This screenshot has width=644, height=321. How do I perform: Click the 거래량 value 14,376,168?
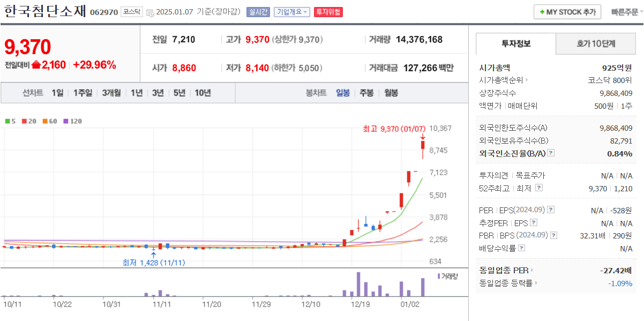pyautogui.click(x=419, y=39)
